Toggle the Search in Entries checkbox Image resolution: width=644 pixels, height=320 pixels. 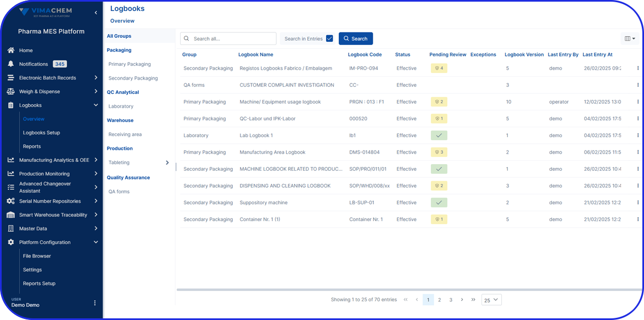[329, 38]
